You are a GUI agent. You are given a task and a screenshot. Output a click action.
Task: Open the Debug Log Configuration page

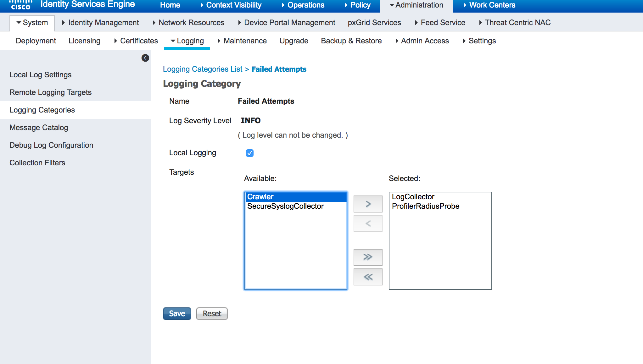tap(51, 145)
